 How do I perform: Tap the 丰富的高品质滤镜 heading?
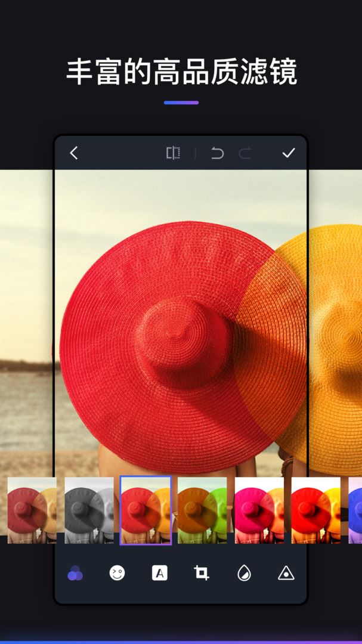[x=181, y=72]
